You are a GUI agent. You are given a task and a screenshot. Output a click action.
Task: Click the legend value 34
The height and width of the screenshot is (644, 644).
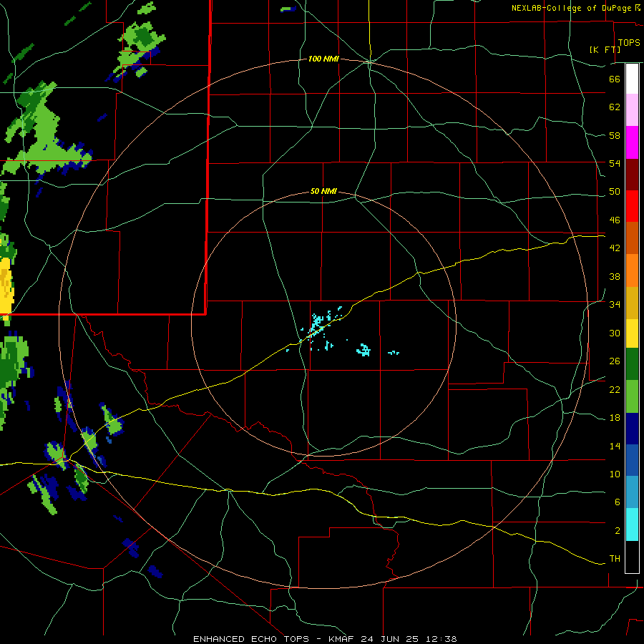[615, 304]
